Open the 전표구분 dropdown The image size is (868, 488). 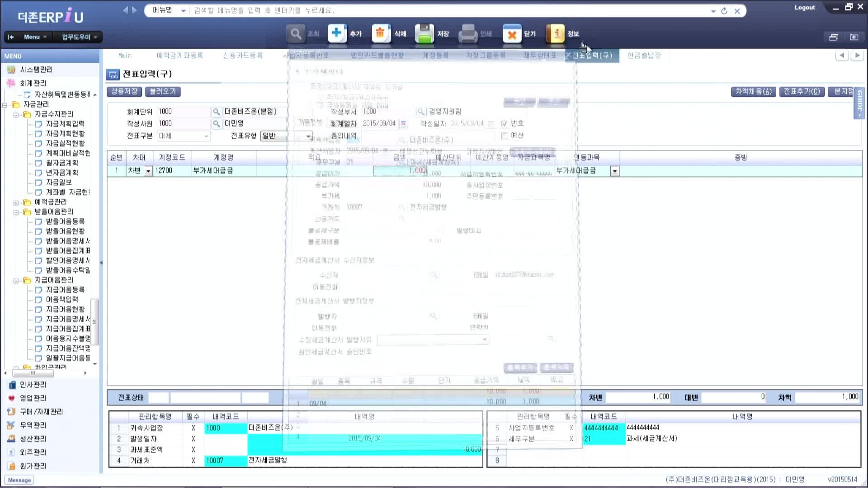pos(206,136)
